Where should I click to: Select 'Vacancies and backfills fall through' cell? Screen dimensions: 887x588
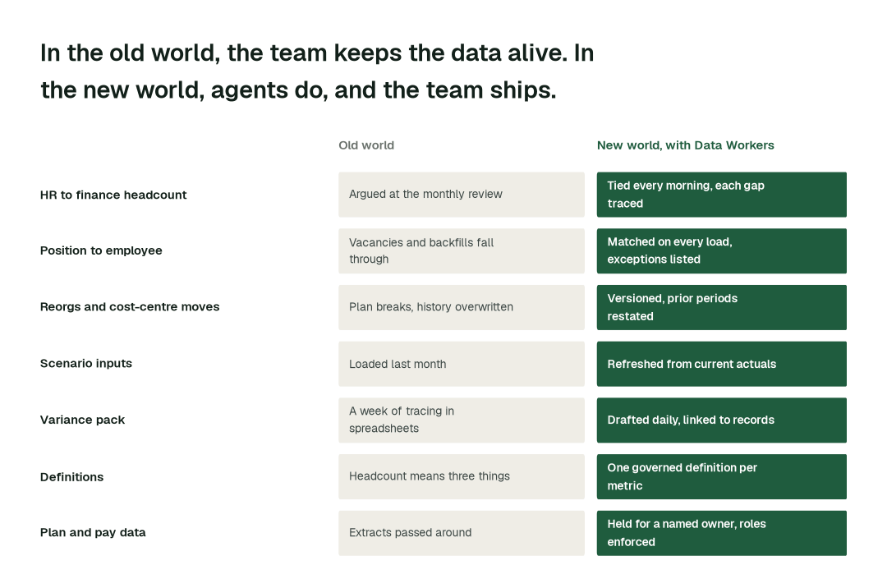pos(461,251)
